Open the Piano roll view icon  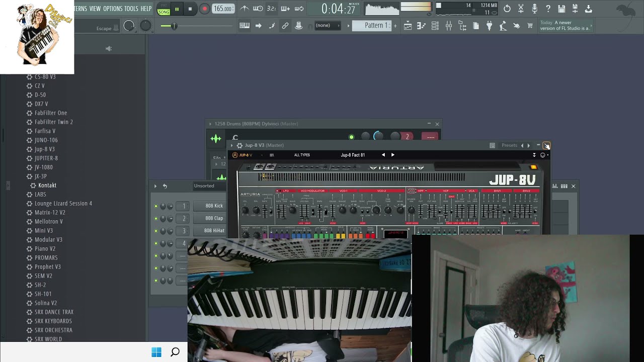(x=422, y=26)
